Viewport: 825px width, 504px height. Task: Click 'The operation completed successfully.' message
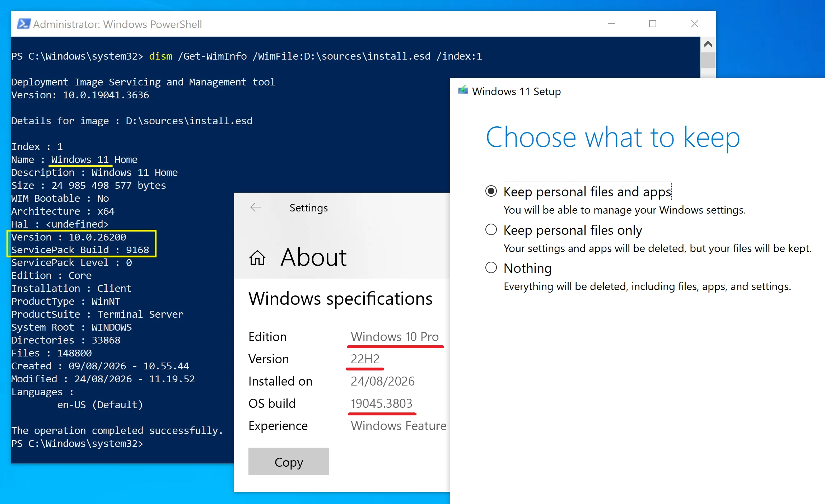(x=117, y=431)
